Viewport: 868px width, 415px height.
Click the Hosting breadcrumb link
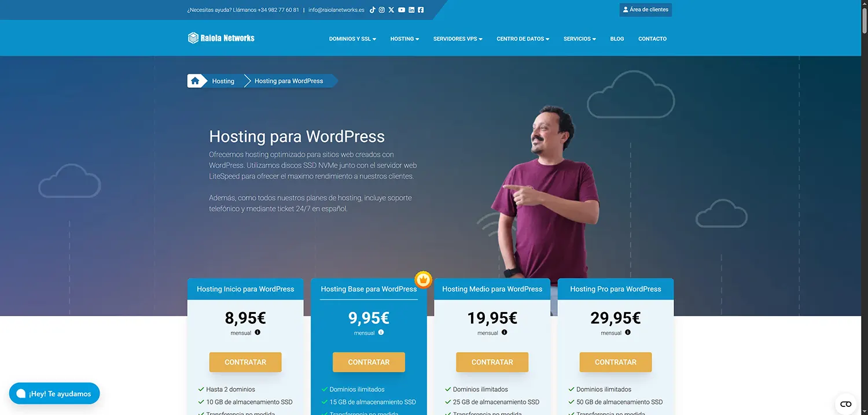pyautogui.click(x=223, y=81)
